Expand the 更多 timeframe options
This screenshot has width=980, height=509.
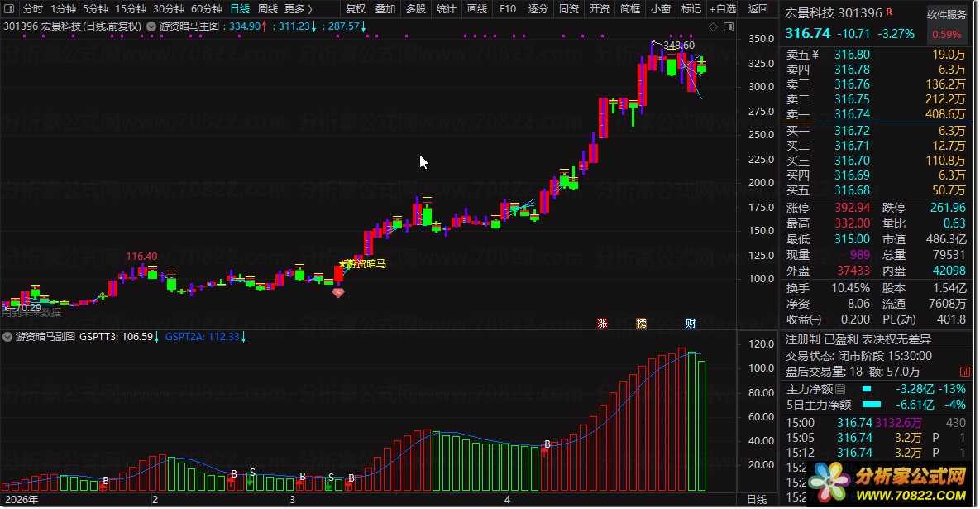(x=298, y=9)
